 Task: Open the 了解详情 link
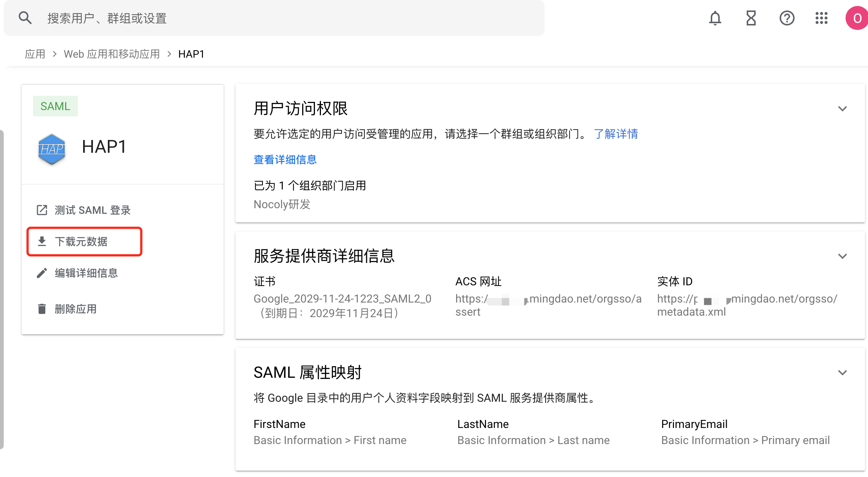pos(616,134)
